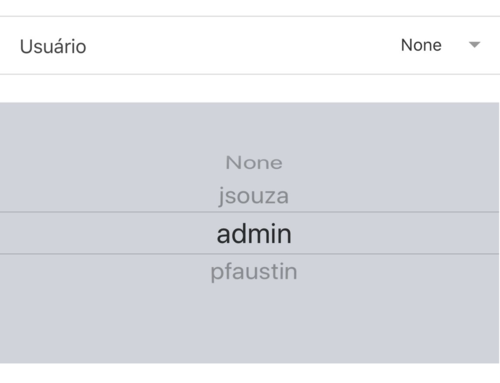Click the Usuário field label
Screen dimensions: 500x383
click(53, 46)
